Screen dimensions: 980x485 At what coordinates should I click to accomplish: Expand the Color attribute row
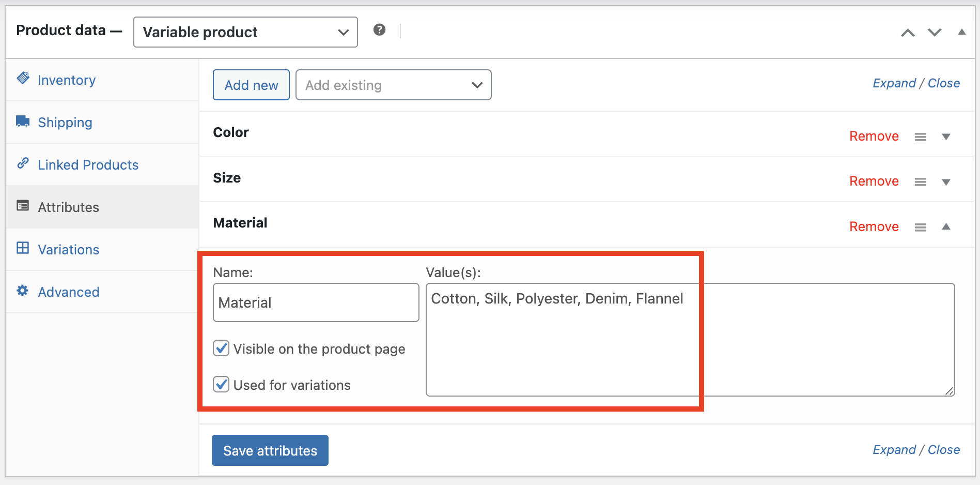pos(946,137)
